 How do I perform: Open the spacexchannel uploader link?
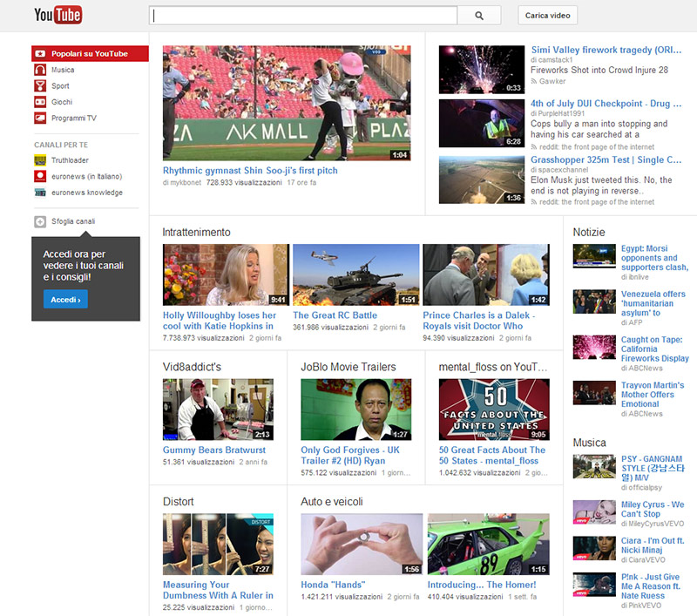pos(563,170)
